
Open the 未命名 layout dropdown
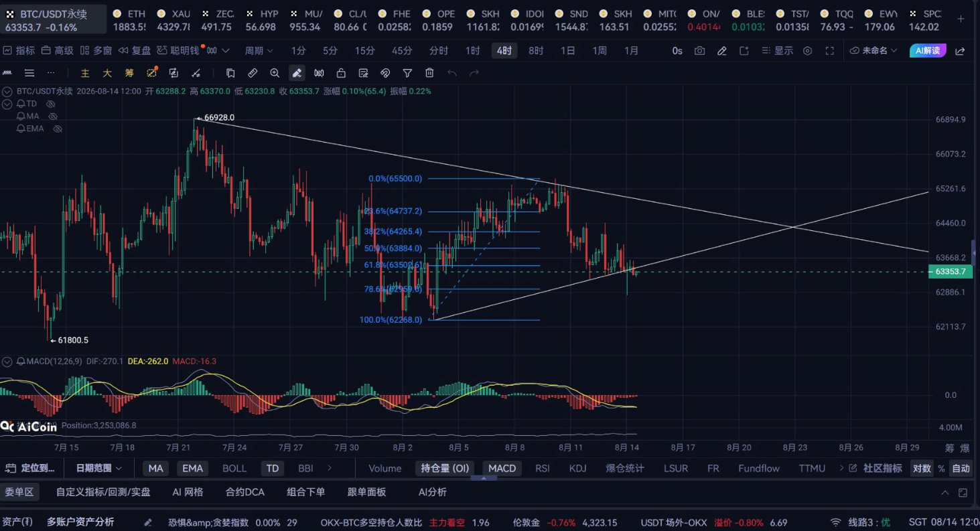(x=873, y=51)
